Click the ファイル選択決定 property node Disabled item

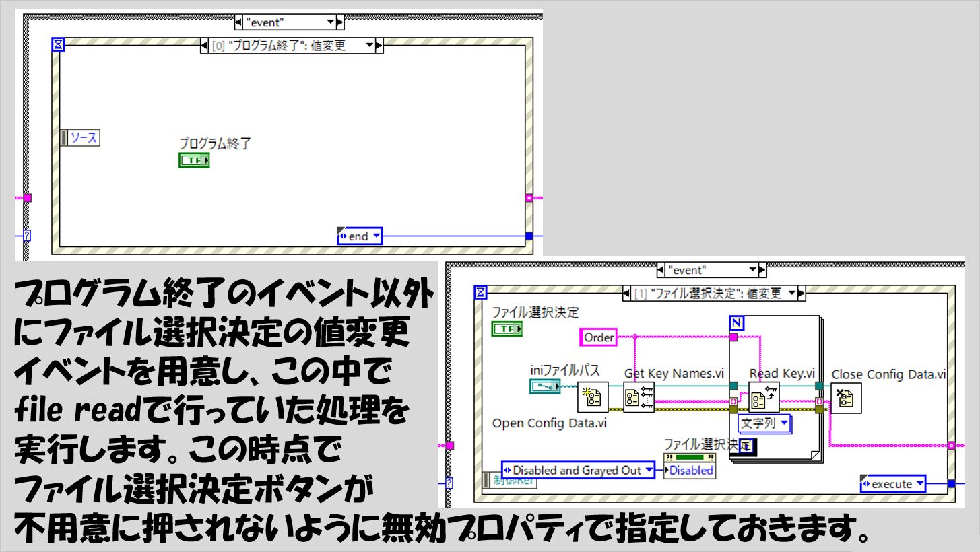tap(690, 471)
